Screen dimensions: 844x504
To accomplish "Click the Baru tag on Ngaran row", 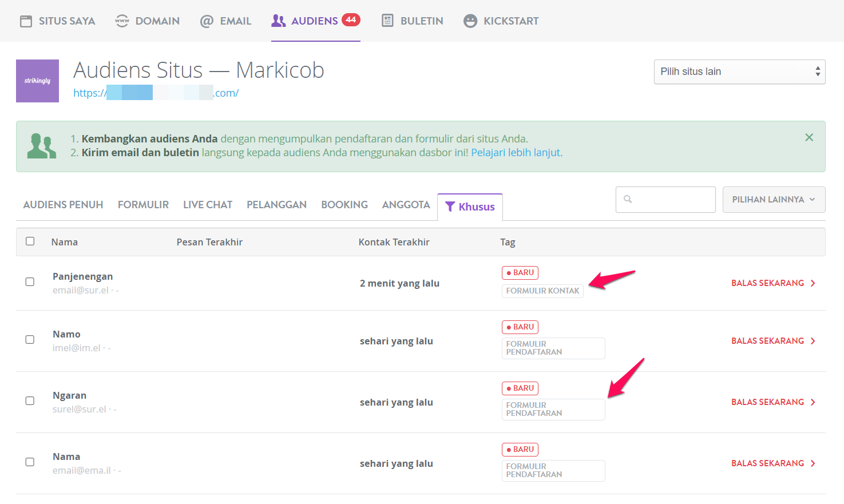I will pos(520,388).
